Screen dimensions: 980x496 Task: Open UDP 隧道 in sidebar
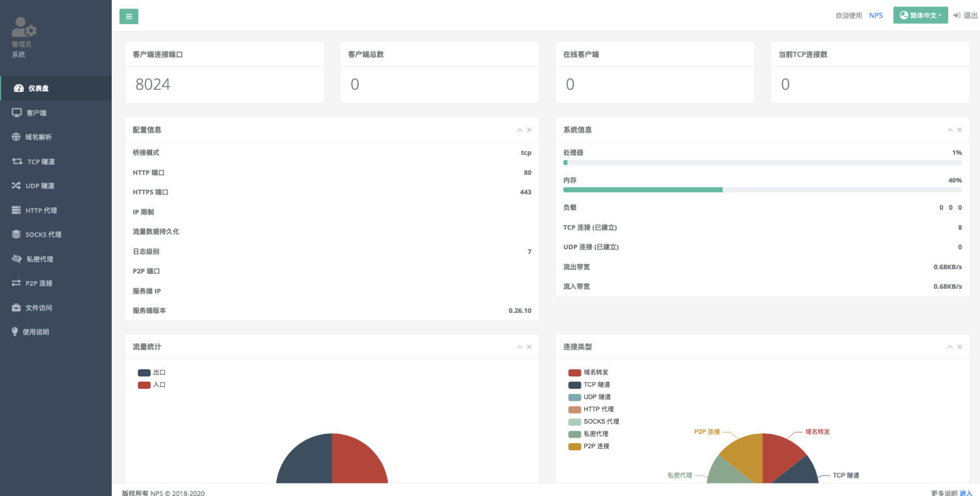point(56,186)
